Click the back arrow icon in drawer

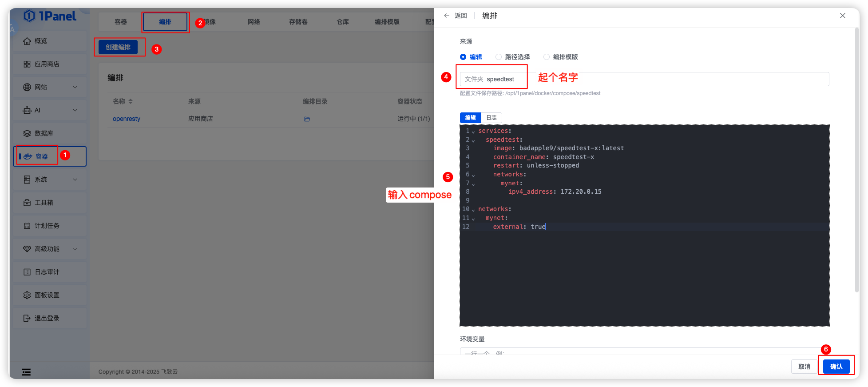coord(447,16)
